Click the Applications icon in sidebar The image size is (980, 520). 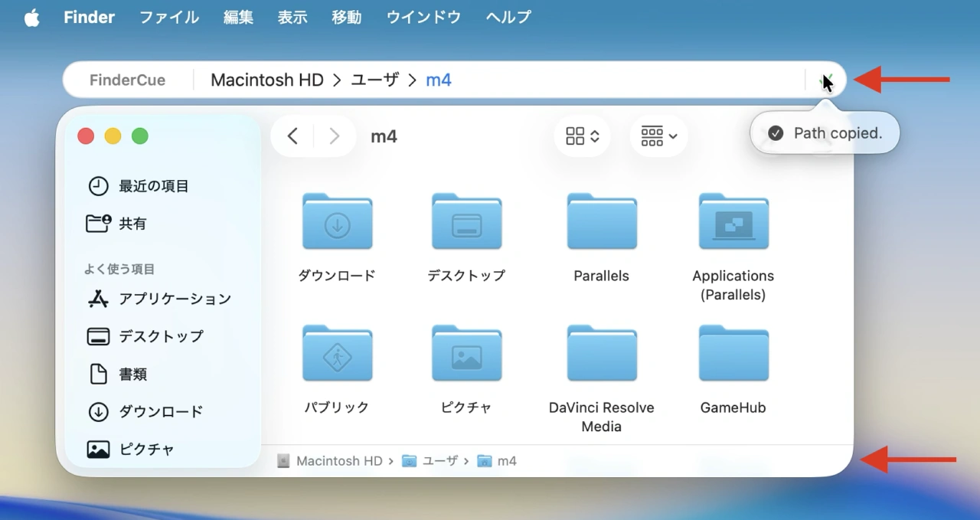[x=98, y=299]
